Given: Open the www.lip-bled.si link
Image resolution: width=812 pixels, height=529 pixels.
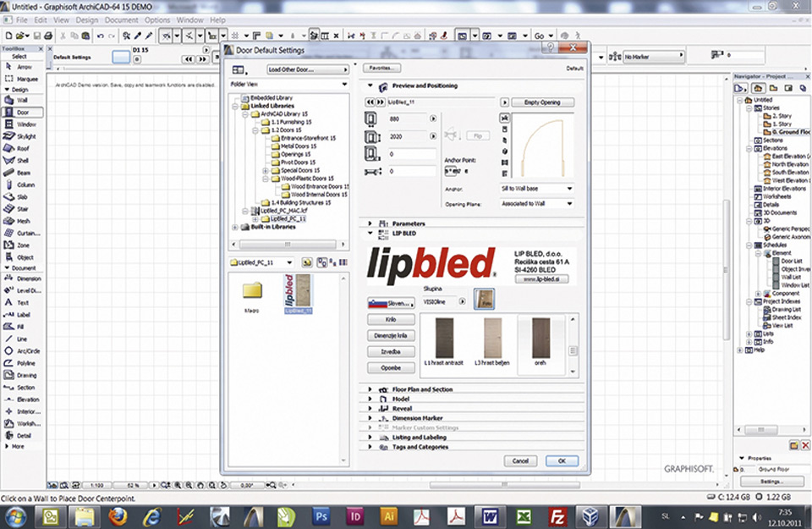Looking at the screenshot, I should click(541, 279).
